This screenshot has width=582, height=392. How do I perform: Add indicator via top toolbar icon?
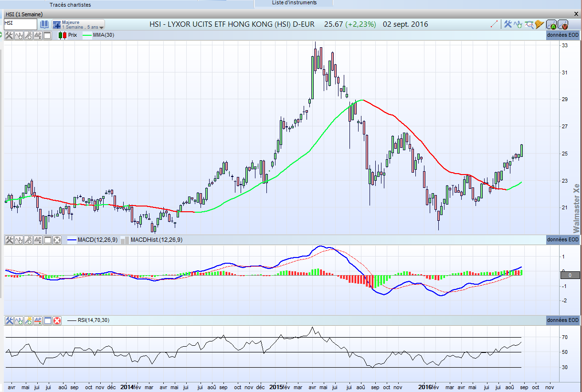[x=518, y=24]
